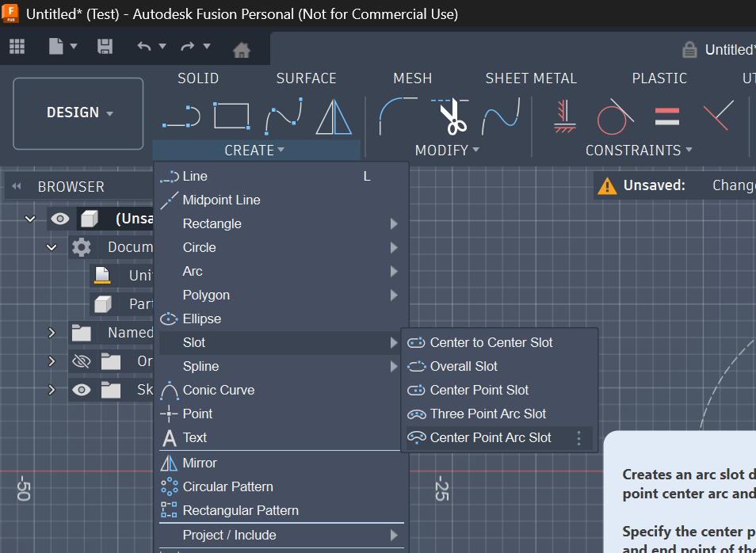Open the Circle submenu
The image size is (756, 553).
(281, 247)
